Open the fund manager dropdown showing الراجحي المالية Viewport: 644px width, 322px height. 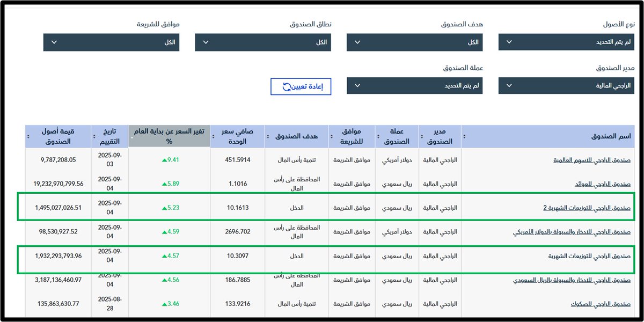coord(566,85)
